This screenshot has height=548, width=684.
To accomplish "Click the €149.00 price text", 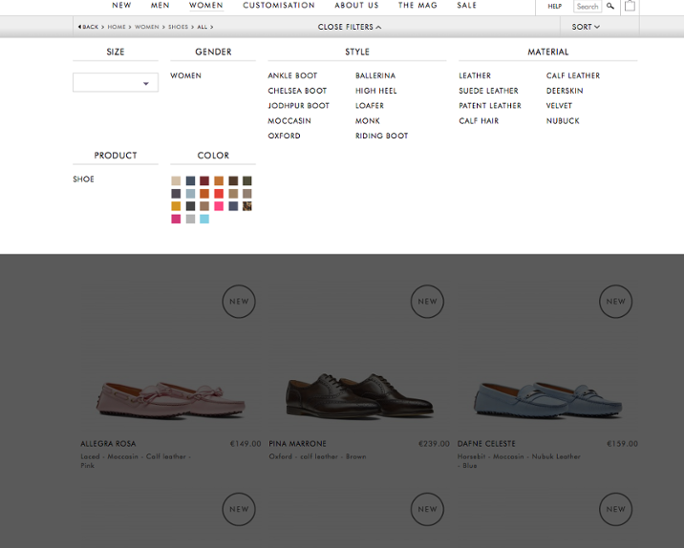I will [246, 444].
